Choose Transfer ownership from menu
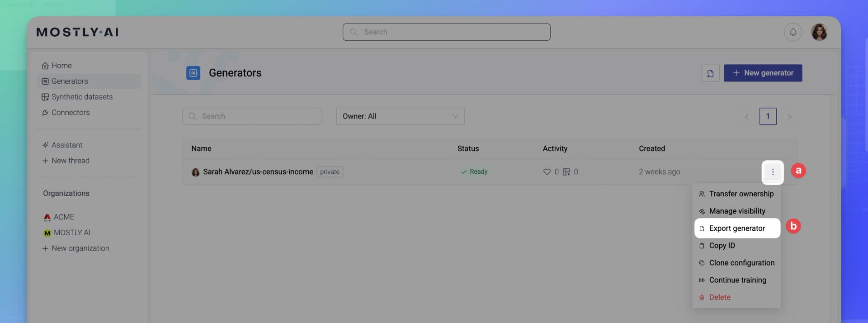Screen dimensions: 868x323 [x=736, y=194]
